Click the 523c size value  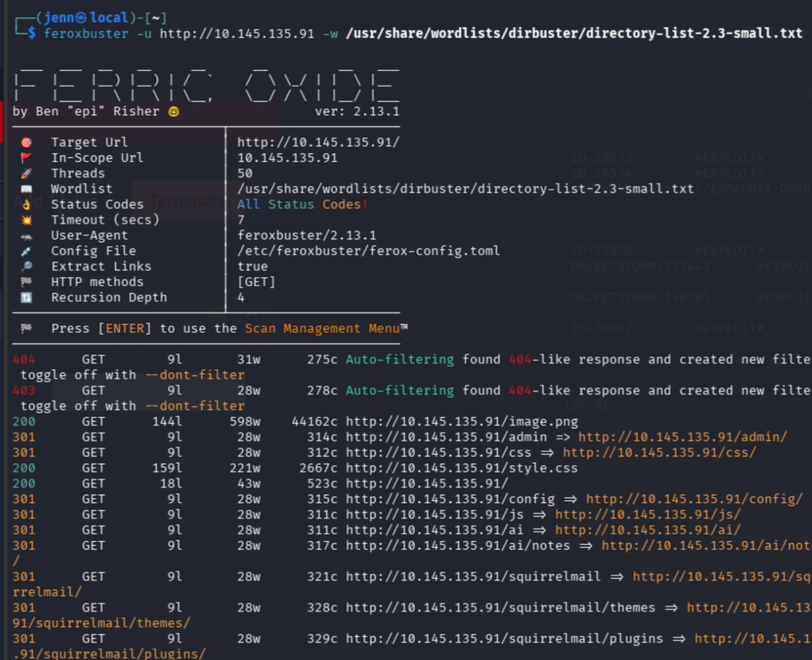(x=322, y=484)
